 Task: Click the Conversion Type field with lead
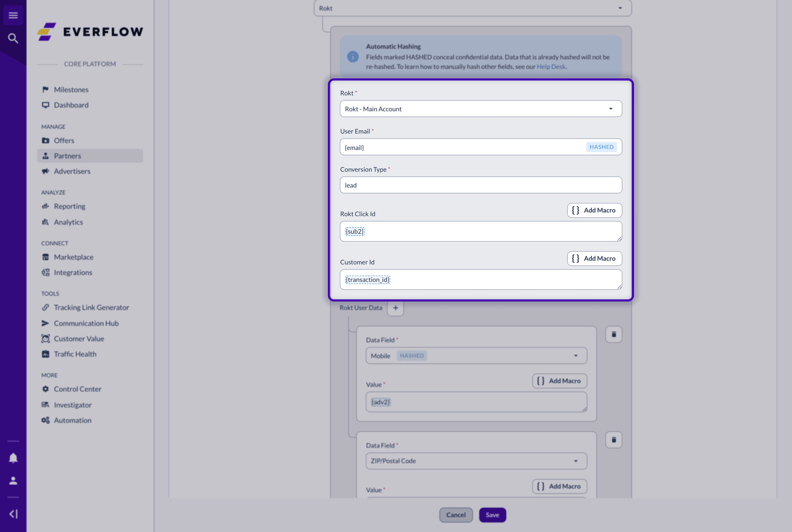(481, 185)
